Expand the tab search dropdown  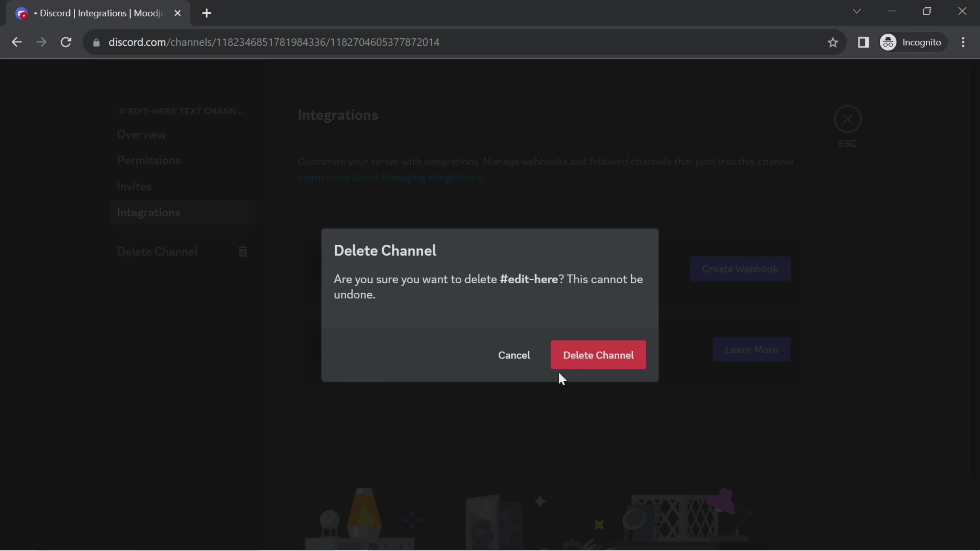tap(857, 11)
